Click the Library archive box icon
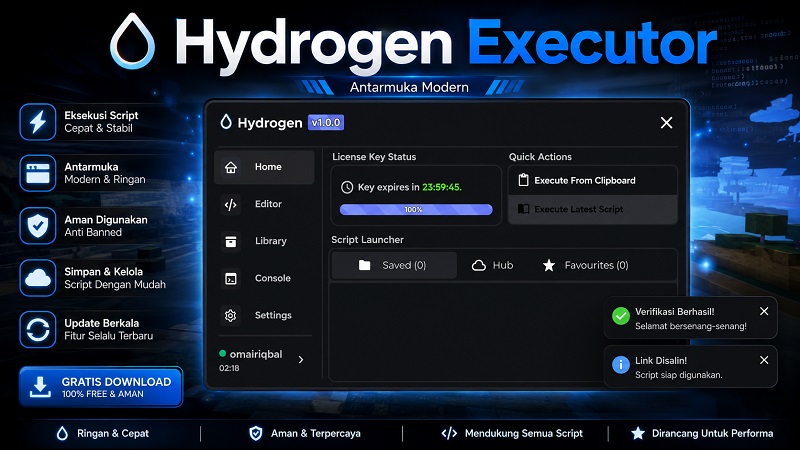800x450 pixels. (x=231, y=241)
